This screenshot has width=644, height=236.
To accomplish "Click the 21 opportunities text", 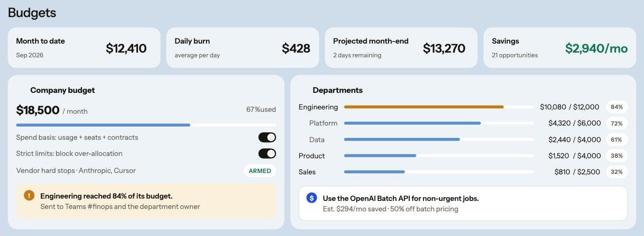I will pos(515,55).
